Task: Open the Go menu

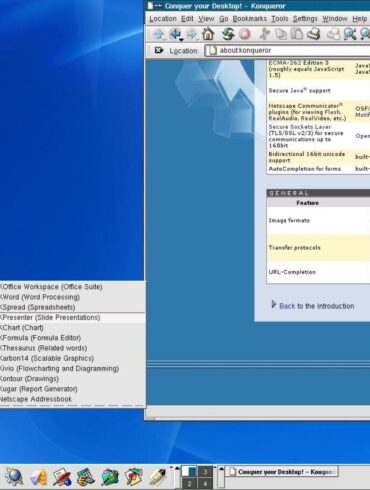Action: click(x=224, y=19)
